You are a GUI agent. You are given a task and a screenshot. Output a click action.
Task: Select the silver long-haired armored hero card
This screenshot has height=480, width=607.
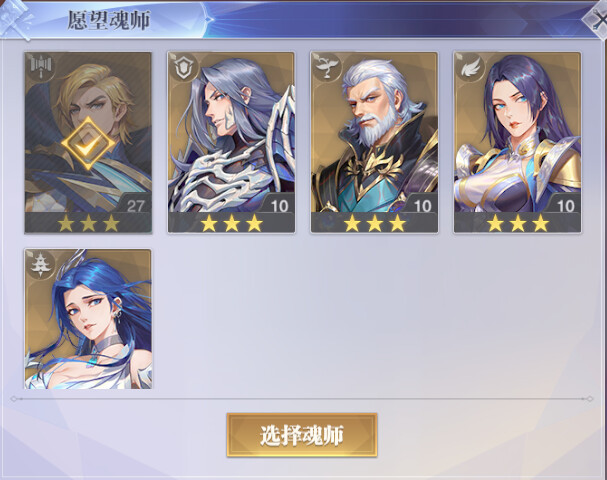[231, 142]
